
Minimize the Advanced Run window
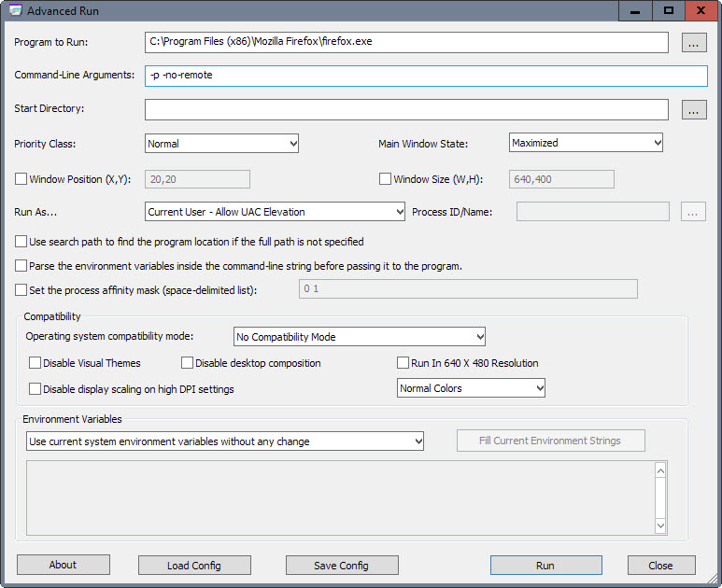(635, 10)
